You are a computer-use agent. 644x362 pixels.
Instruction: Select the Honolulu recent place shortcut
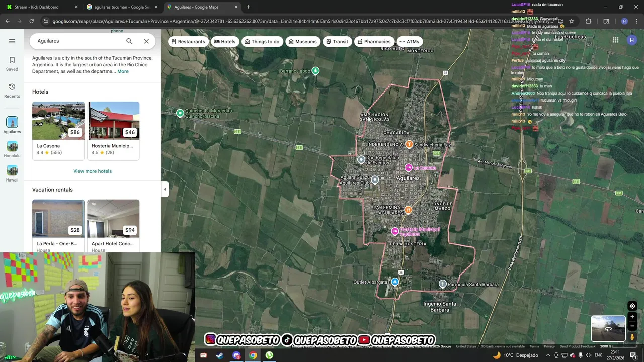pos(12,149)
